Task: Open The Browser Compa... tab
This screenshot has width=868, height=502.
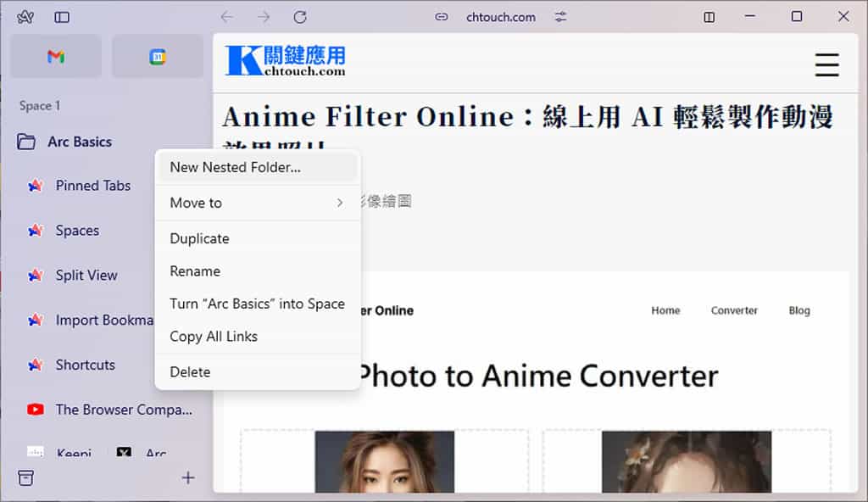Action: pyautogui.click(x=124, y=410)
